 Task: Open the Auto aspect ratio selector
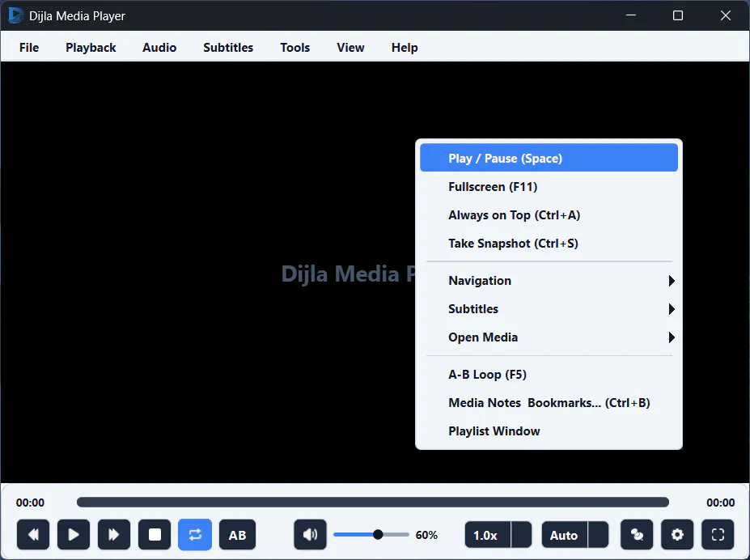[x=575, y=535]
